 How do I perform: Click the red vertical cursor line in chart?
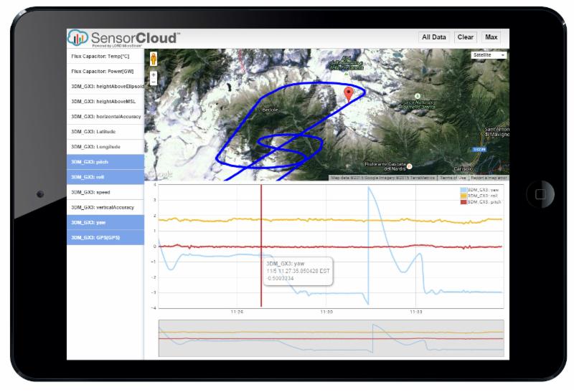(x=261, y=245)
